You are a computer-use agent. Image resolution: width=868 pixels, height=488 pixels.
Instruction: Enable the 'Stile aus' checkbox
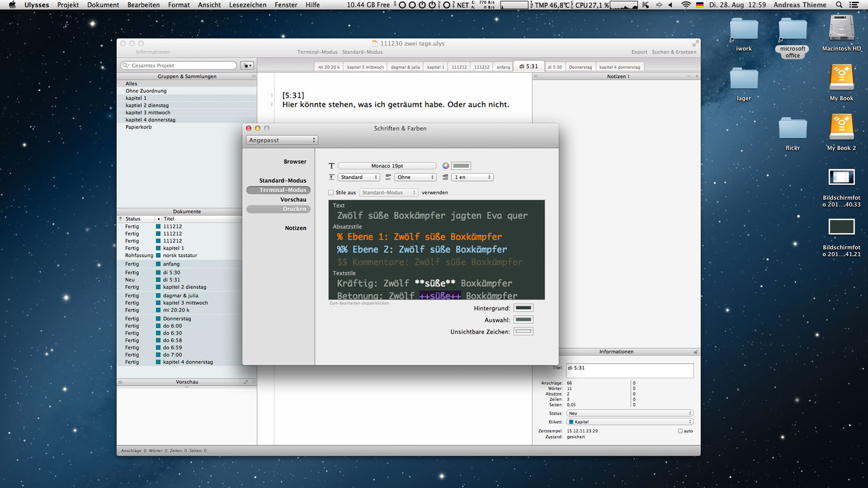pyautogui.click(x=331, y=193)
